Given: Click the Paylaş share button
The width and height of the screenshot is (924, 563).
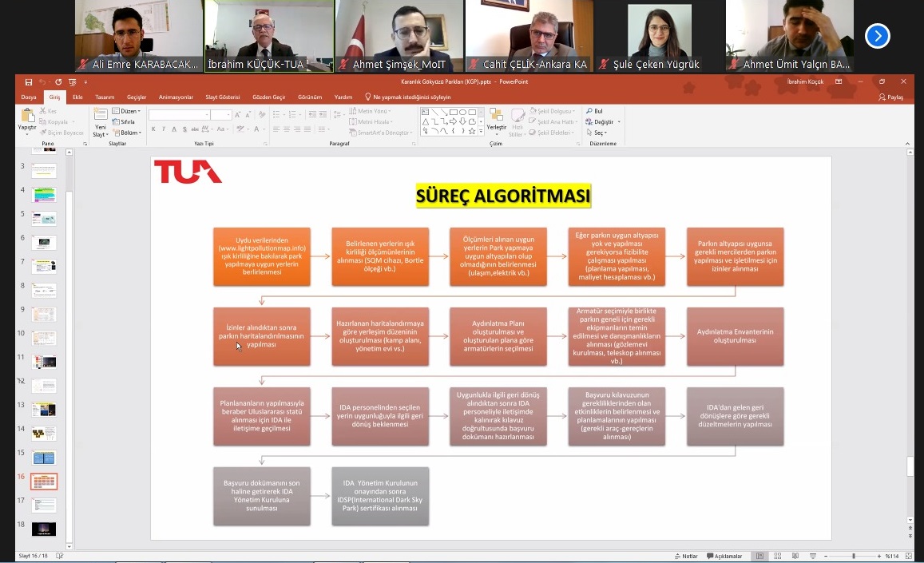Looking at the screenshot, I should (x=890, y=97).
